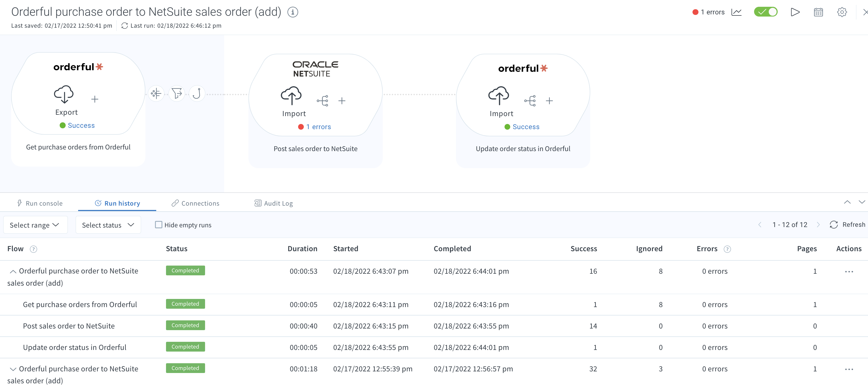The height and width of the screenshot is (389, 868).
Task: Click help icon next to the Flow column
Action: (x=33, y=249)
